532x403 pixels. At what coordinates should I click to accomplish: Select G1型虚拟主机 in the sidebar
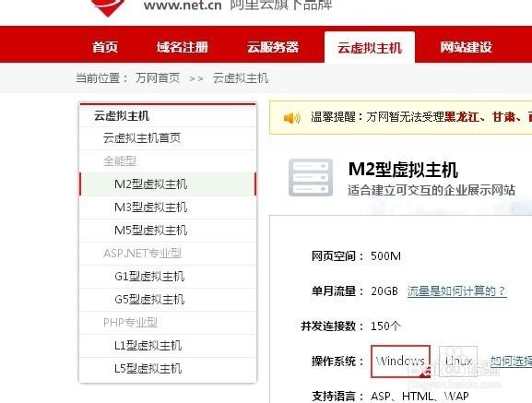coord(168,277)
